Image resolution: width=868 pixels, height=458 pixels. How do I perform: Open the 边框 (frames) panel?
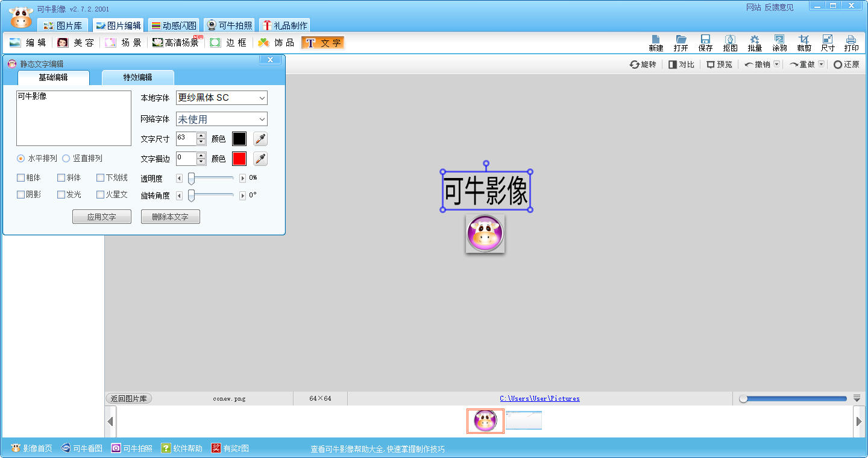coord(228,42)
